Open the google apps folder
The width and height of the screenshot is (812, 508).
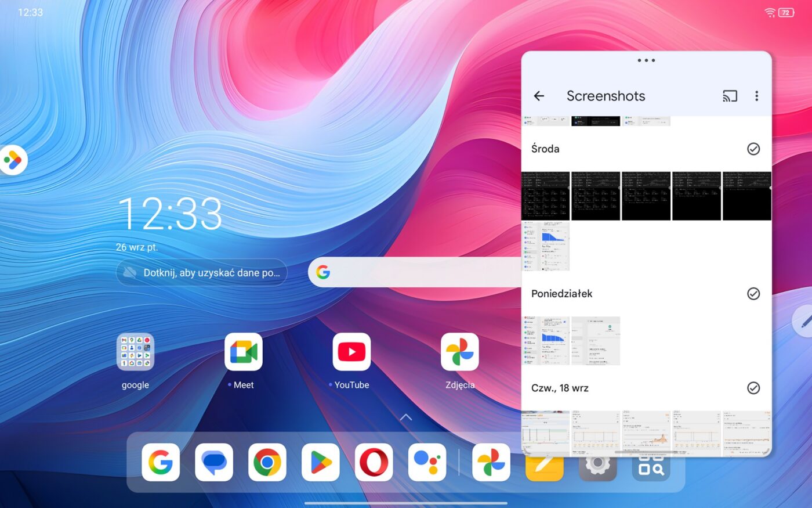(x=135, y=352)
